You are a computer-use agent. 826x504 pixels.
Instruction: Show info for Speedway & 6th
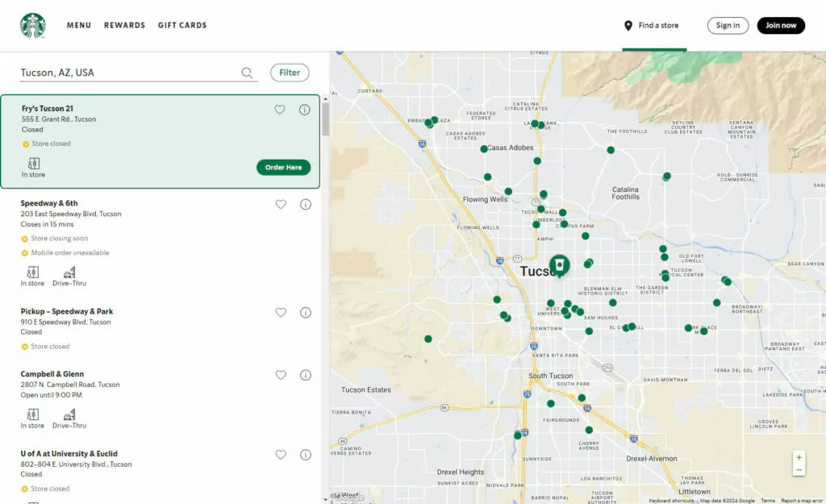(x=306, y=204)
